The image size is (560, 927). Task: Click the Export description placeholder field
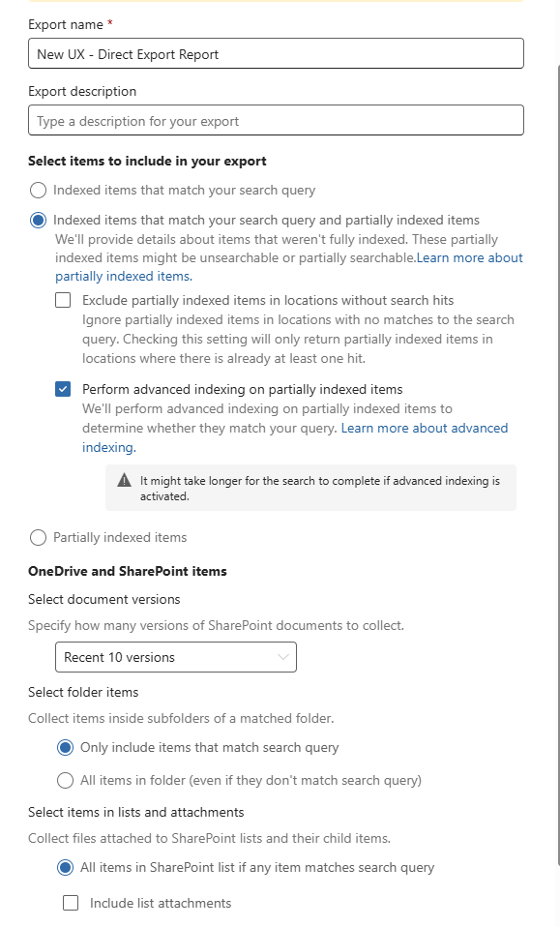tap(274, 120)
